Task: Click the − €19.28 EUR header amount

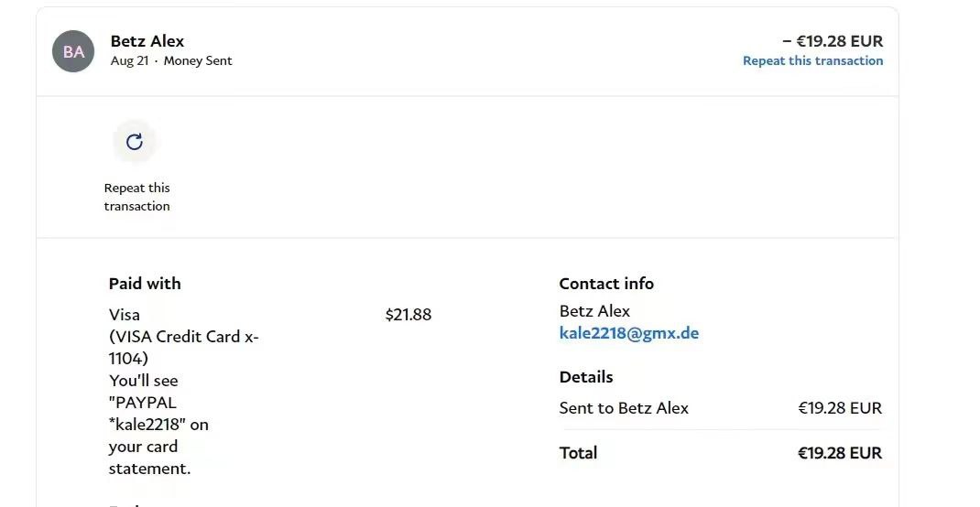Action: pos(832,41)
